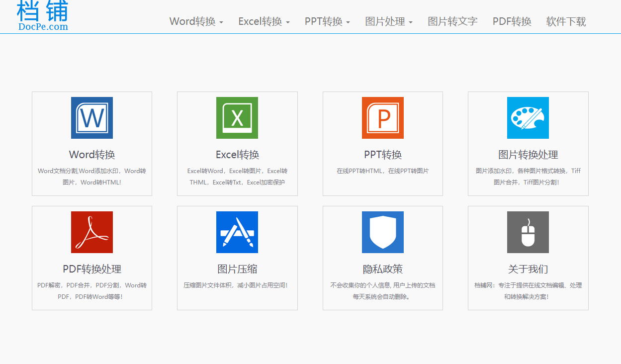Open PDF转换 from the top navigation
Viewport: 621px width, 364px height.
(512, 21)
